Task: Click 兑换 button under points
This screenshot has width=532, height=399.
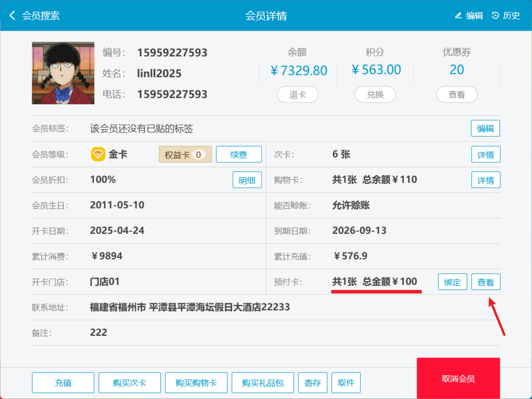Action: click(x=375, y=95)
